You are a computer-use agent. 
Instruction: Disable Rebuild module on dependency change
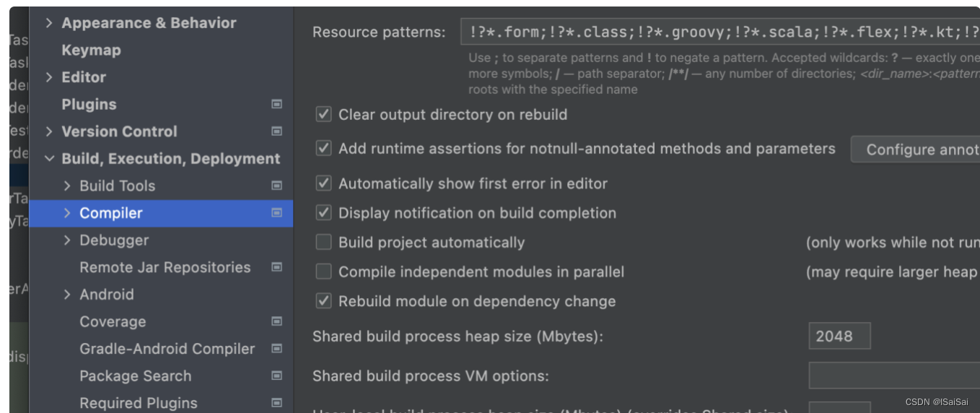(324, 301)
